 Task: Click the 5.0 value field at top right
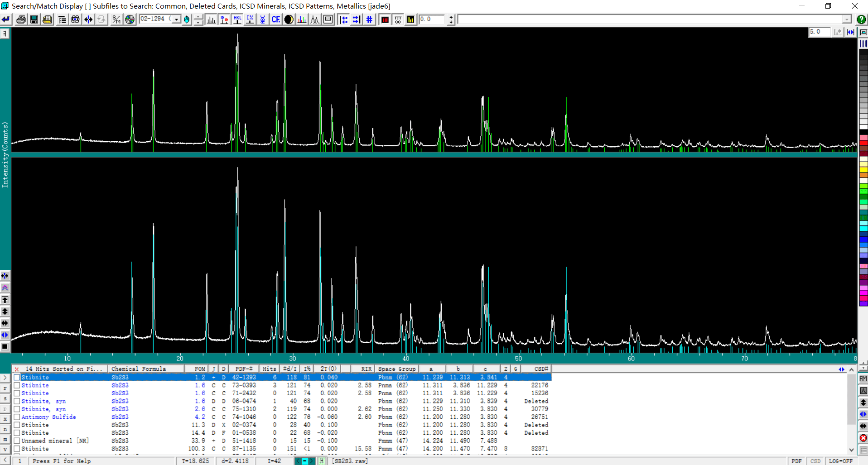[x=820, y=32]
